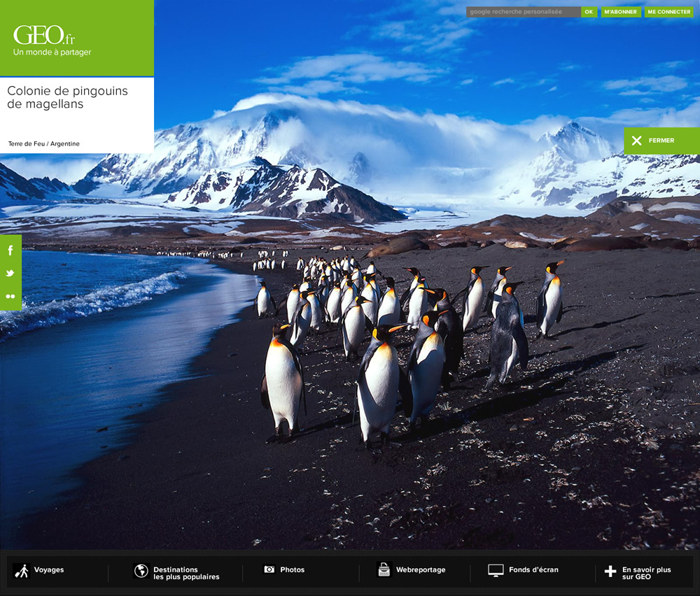This screenshot has height=596, width=700.
Task: Click the plus icon near En savoir plus
Action: coord(610,572)
